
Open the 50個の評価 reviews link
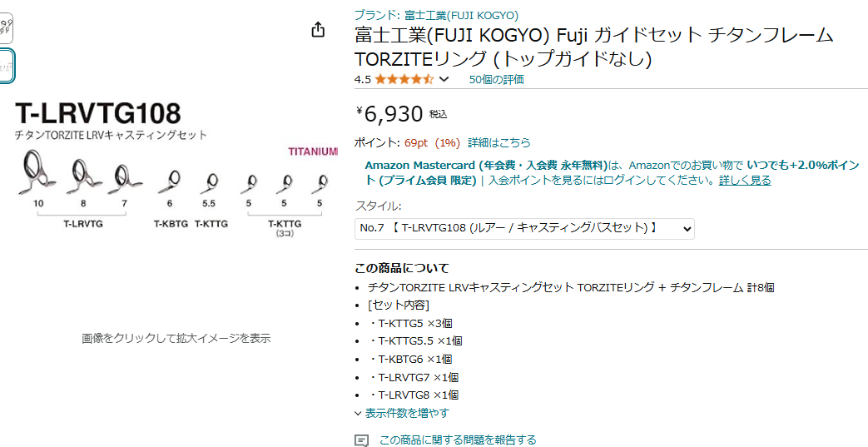(x=497, y=79)
